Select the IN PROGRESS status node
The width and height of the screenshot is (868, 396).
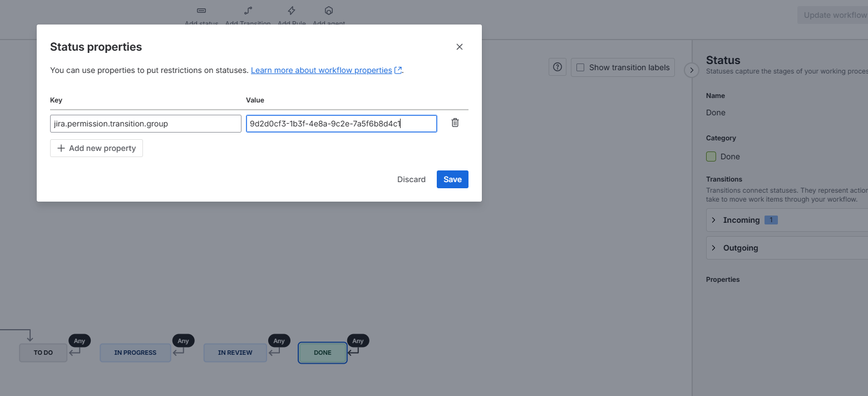[135, 353]
